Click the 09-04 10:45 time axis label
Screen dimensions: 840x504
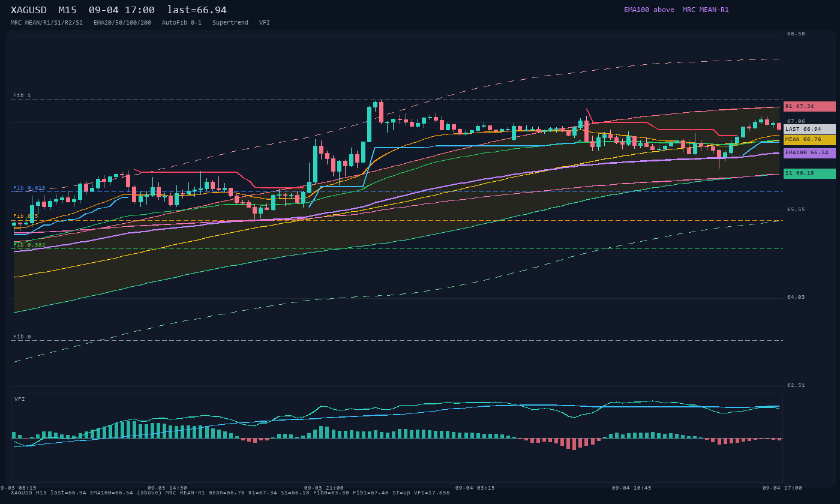[632, 488]
